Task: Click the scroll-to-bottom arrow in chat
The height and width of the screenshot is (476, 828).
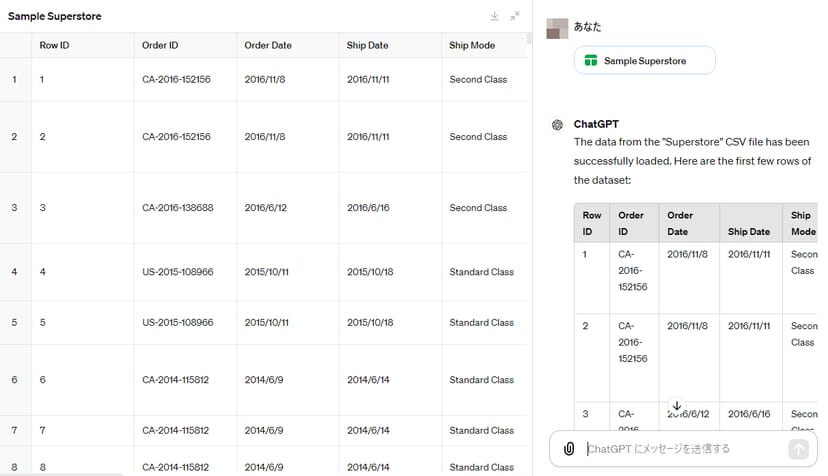Action: click(677, 405)
